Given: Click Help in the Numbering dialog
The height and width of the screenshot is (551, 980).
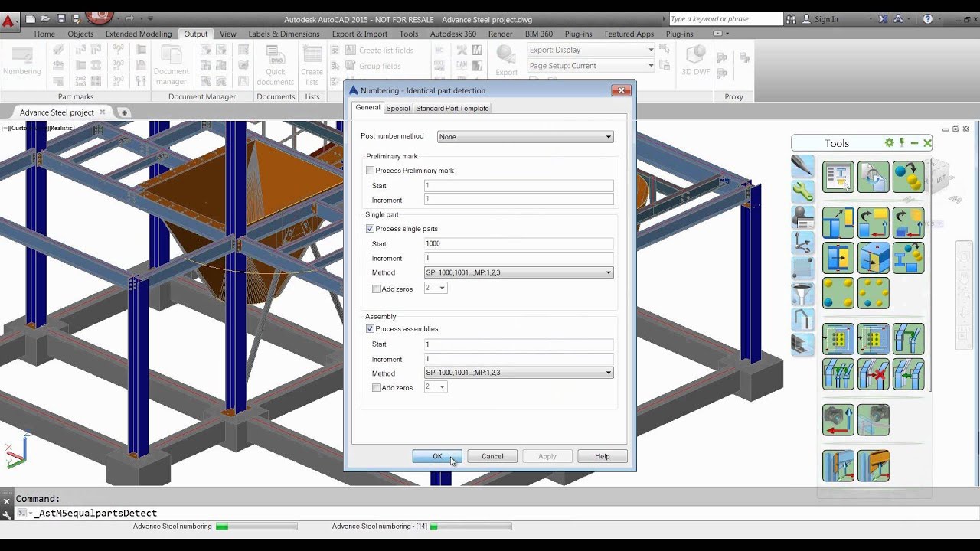Looking at the screenshot, I should (603, 456).
